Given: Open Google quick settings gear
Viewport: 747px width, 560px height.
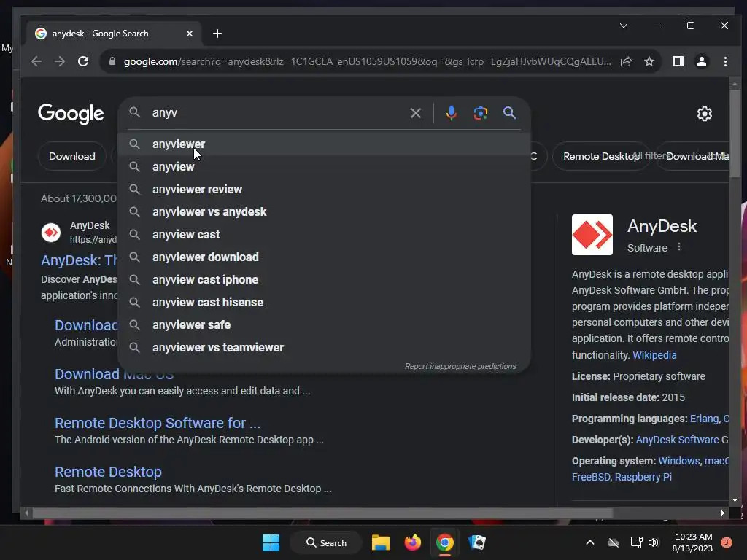Looking at the screenshot, I should click(x=704, y=114).
